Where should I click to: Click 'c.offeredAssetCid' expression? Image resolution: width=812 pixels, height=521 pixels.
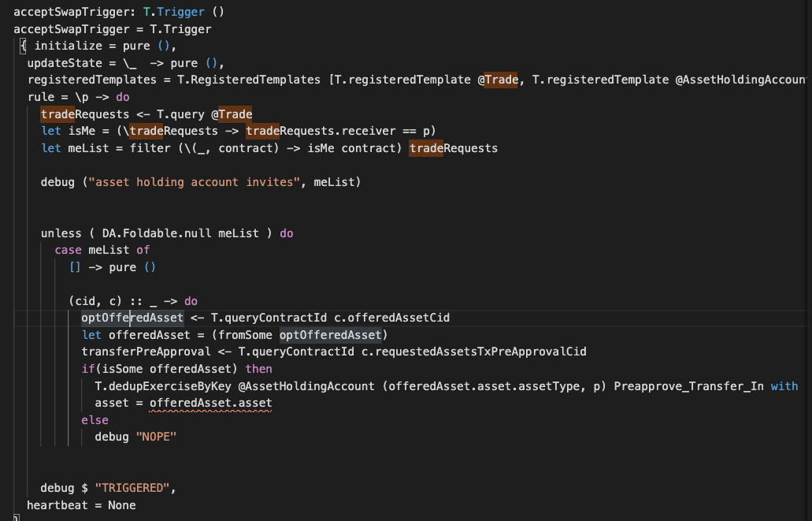pos(391,318)
